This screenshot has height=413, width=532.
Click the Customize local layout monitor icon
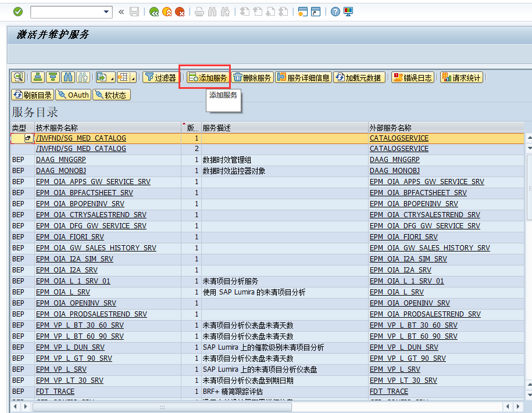click(x=348, y=12)
